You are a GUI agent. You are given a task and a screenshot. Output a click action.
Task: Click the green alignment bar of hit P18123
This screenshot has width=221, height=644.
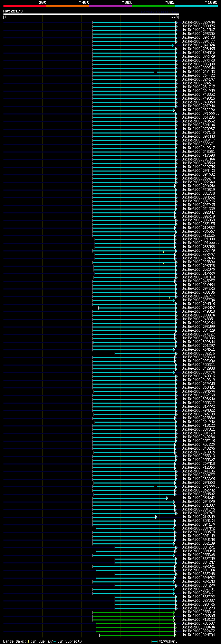tap(134, 620)
